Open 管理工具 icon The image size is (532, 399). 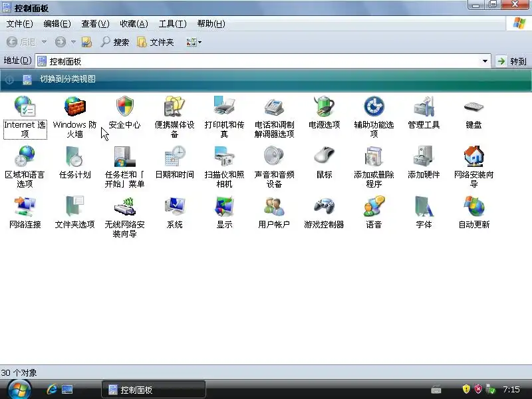pyautogui.click(x=424, y=106)
